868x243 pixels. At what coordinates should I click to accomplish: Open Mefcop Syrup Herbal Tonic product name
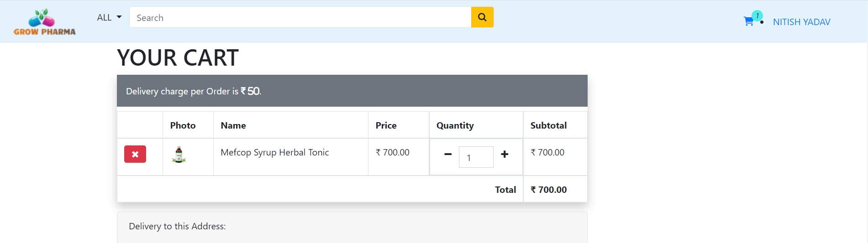pyautogui.click(x=274, y=152)
